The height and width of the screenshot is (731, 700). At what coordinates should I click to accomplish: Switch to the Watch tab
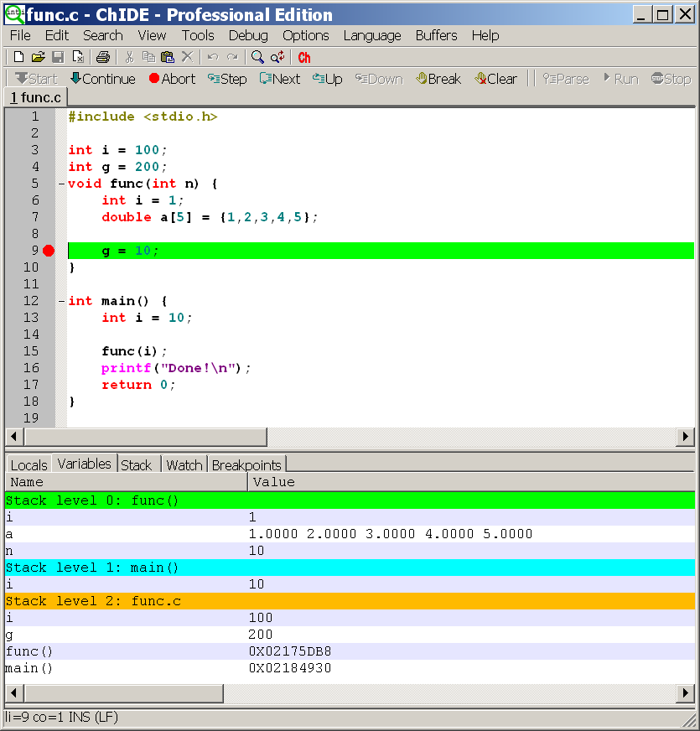[x=184, y=465]
